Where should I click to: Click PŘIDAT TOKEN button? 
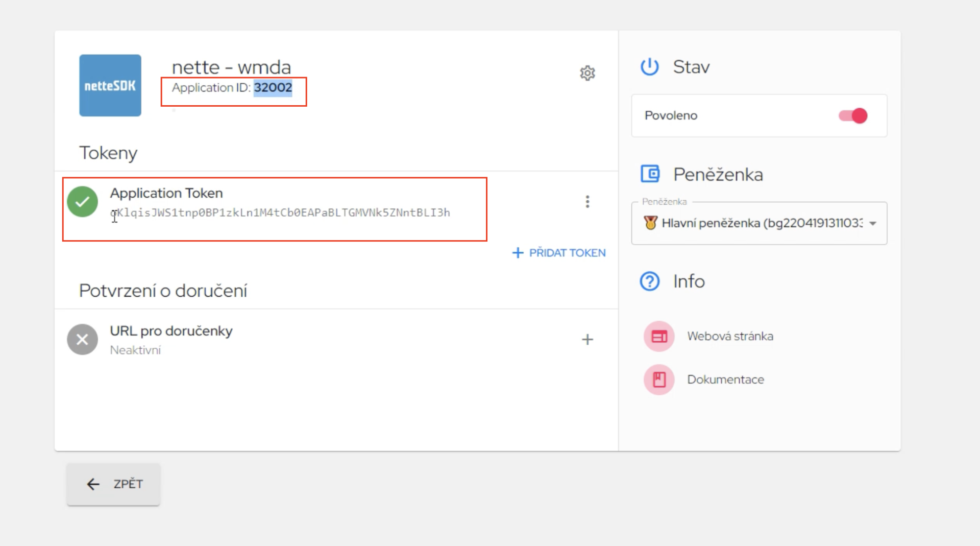click(559, 253)
